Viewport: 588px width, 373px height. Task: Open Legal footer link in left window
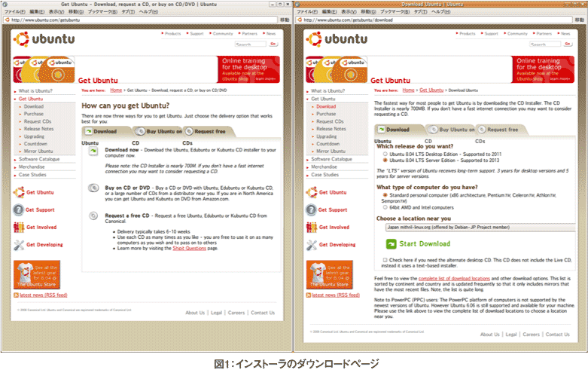[x=216, y=313]
